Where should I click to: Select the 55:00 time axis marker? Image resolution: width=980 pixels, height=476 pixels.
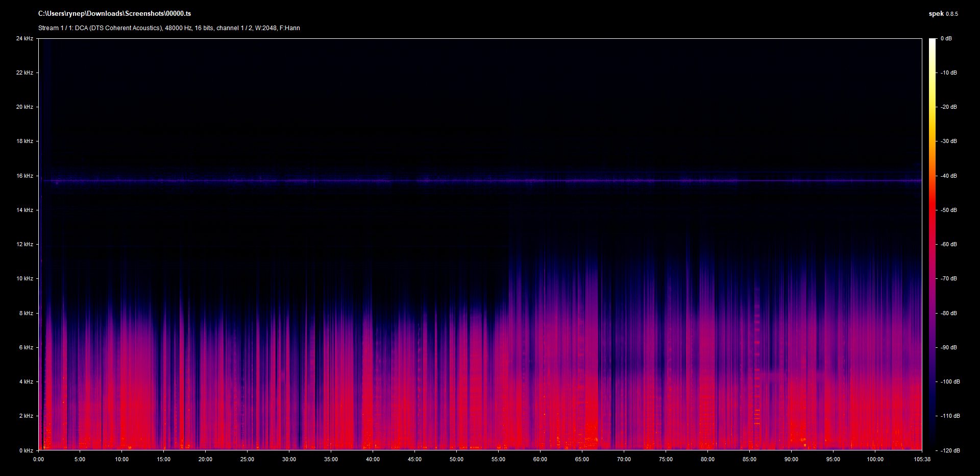point(498,459)
